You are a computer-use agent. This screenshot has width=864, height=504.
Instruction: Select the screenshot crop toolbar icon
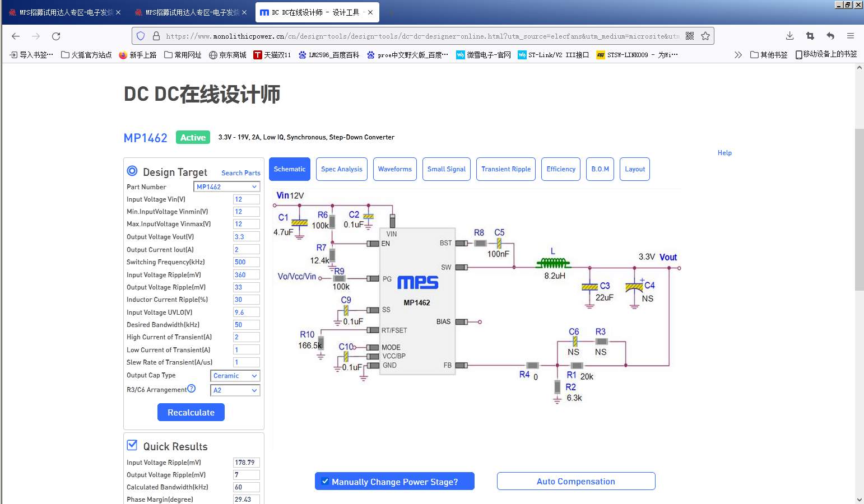coord(810,35)
